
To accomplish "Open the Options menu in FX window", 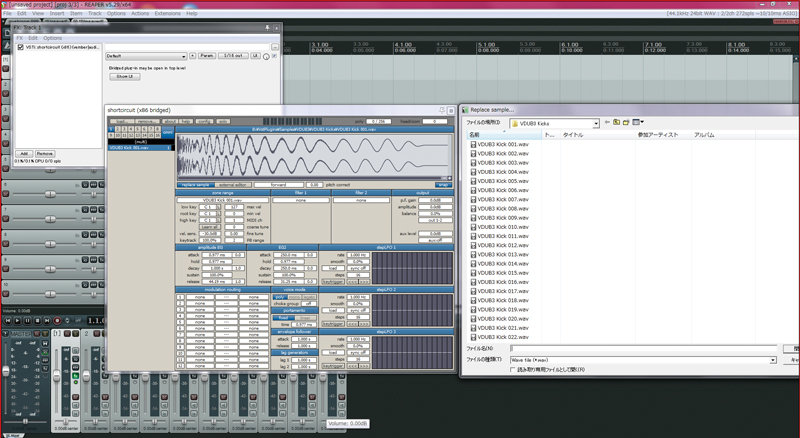I will [51, 36].
